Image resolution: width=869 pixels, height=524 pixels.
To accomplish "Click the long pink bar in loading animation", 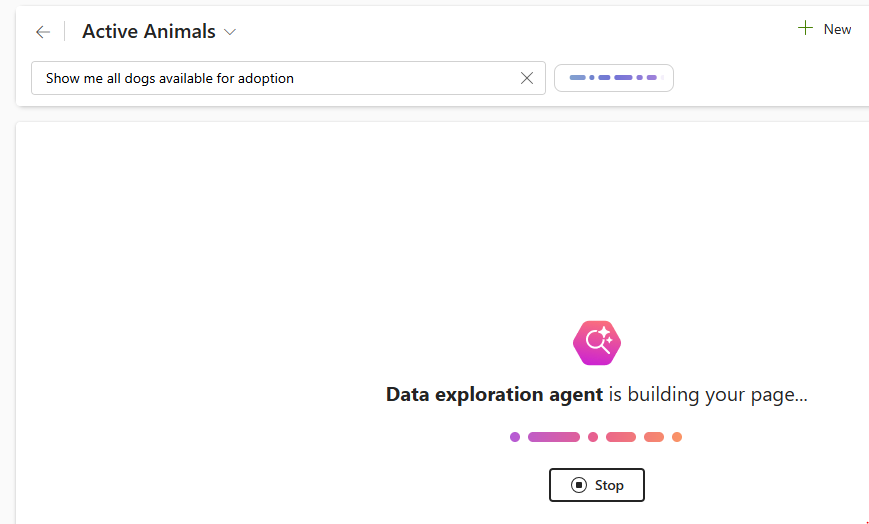I will 554,437.
